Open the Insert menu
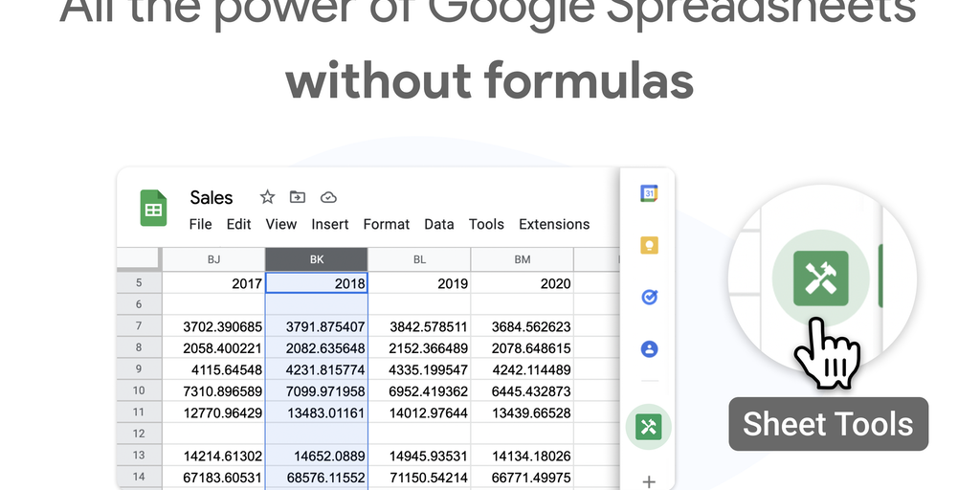Image resolution: width=980 pixels, height=490 pixels. [x=330, y=224]
